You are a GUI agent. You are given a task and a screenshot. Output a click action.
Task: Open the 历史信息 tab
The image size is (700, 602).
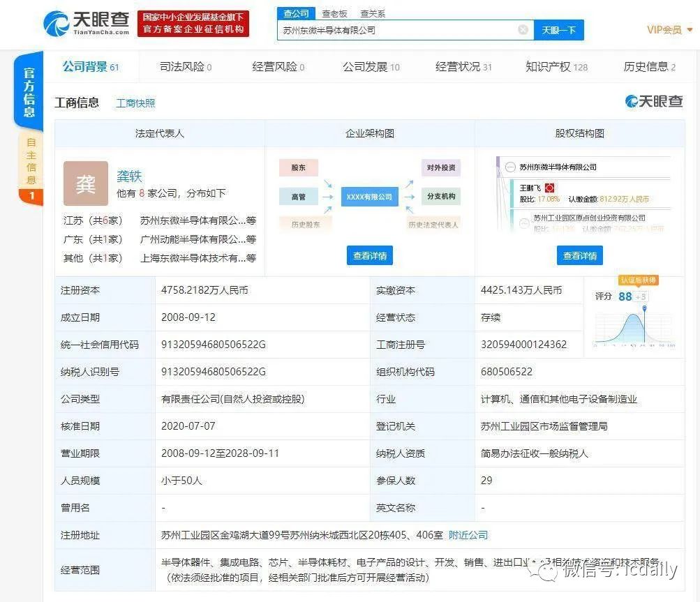(650, 67)
